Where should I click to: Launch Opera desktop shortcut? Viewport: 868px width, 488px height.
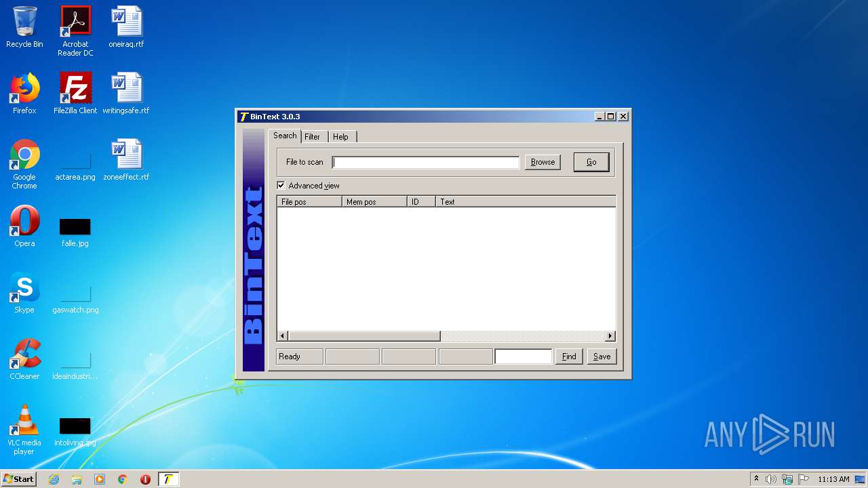24,226
